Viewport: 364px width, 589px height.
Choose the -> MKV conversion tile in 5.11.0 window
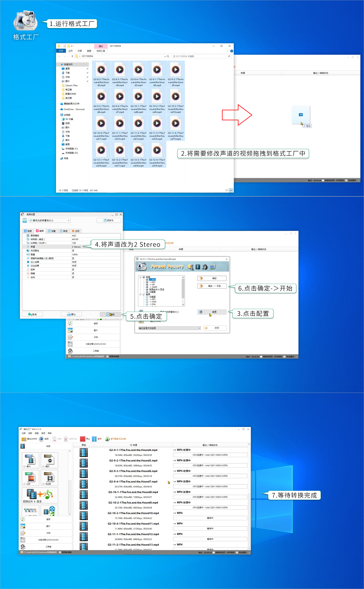click(50, 460)
